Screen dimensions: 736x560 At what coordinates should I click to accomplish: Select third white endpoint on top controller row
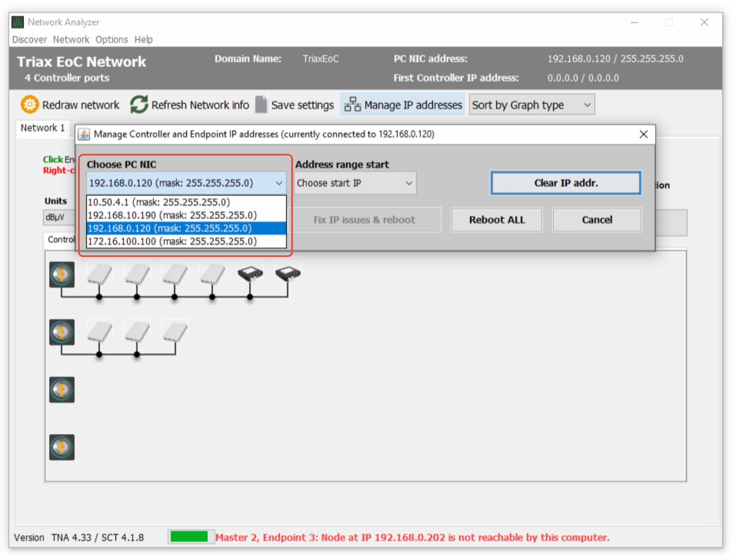tap(175, 274)
